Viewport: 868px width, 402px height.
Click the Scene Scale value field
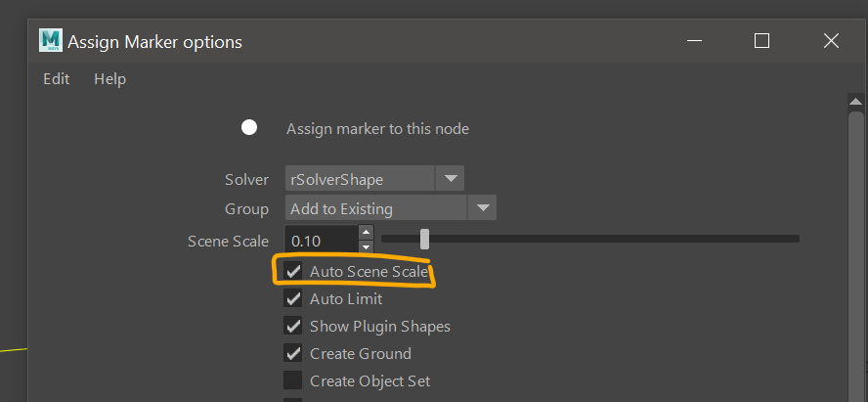click(x=321, y=239)
